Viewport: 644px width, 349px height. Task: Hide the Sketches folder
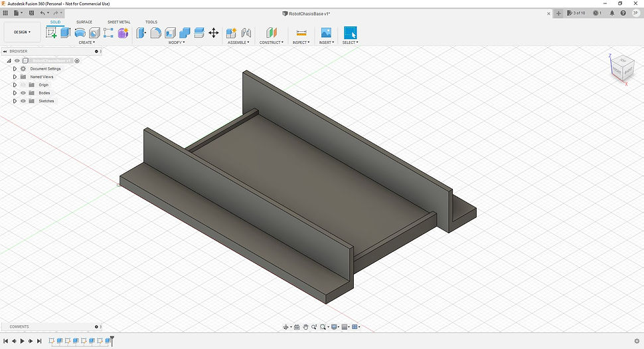23,101
